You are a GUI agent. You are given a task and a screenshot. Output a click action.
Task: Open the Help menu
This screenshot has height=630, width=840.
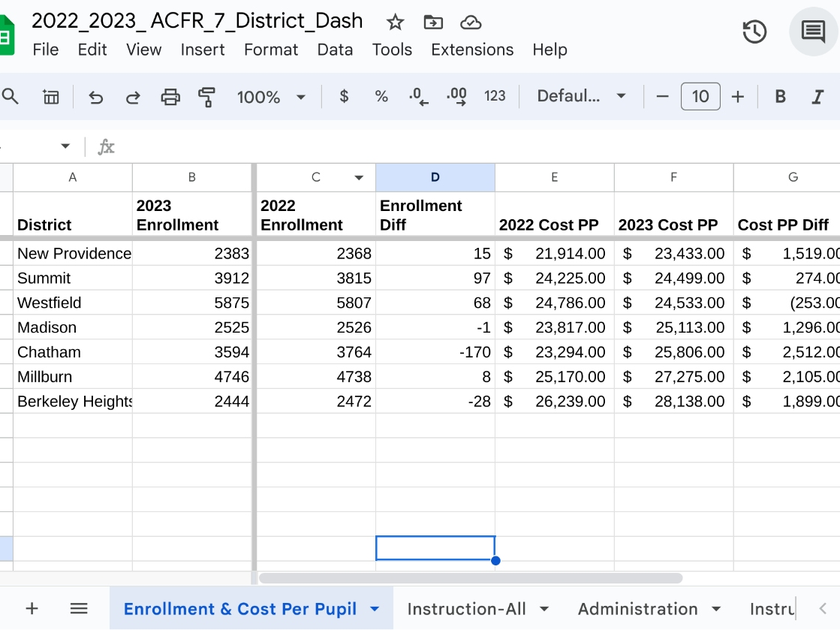pyautogui.click(x=549, y=50)
